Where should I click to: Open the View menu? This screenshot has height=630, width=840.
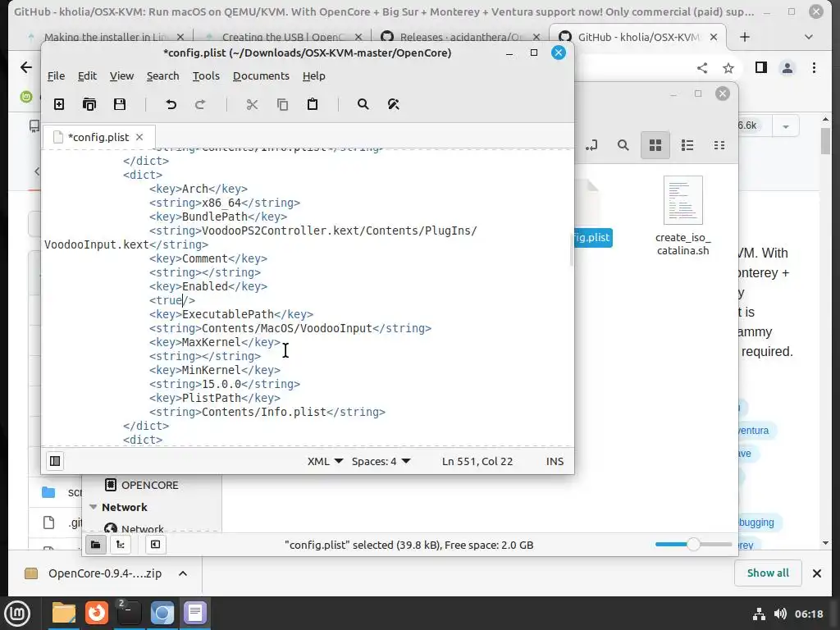(x=121, y=75)
